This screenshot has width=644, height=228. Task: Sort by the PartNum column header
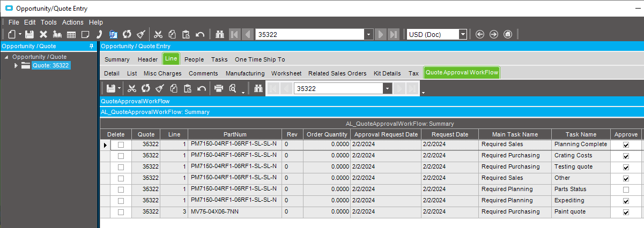pos(235,134)
